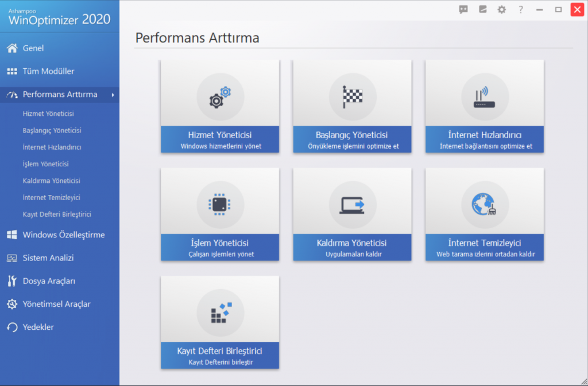Screen dimensions: 588x386
Task: Select Performans Arttırma sidebar label
Action: pos(60,94)
